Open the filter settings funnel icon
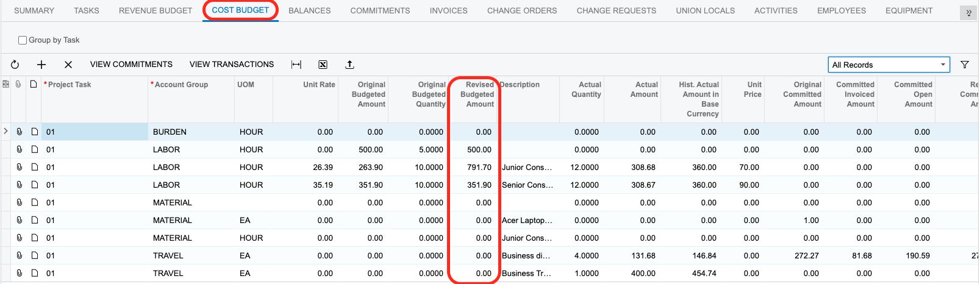Image resolution: width=980 pixels, height=284 pixels. (x=965, y=65)
